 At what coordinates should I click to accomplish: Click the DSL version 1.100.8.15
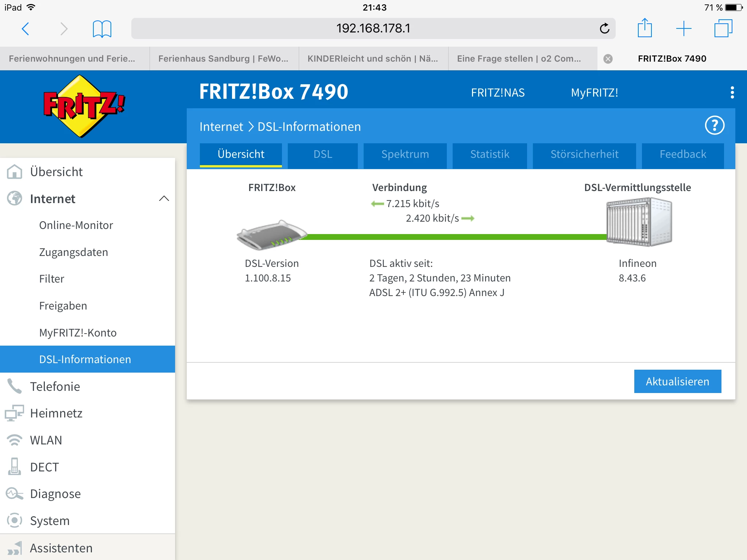coord(268,278)
